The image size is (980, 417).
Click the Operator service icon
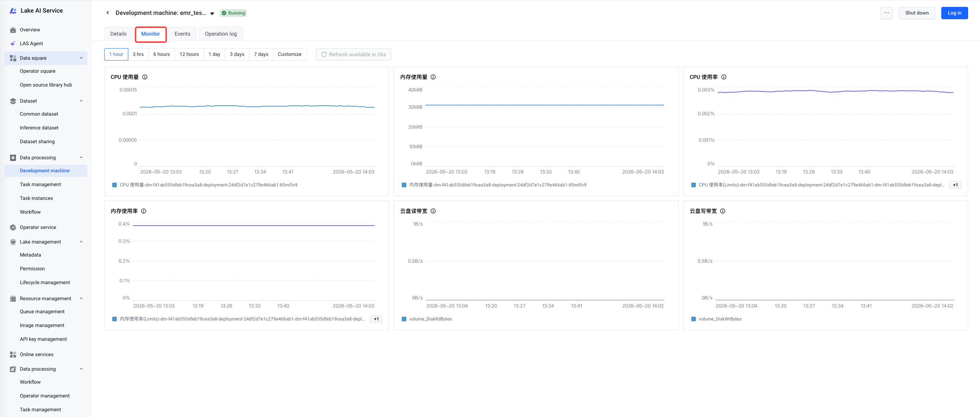(13, 227)
